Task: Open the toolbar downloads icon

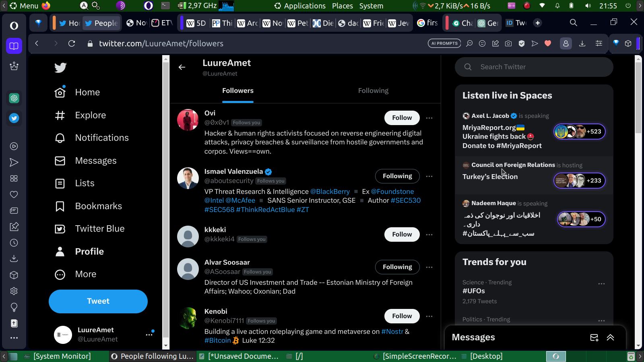Action: 582,43
